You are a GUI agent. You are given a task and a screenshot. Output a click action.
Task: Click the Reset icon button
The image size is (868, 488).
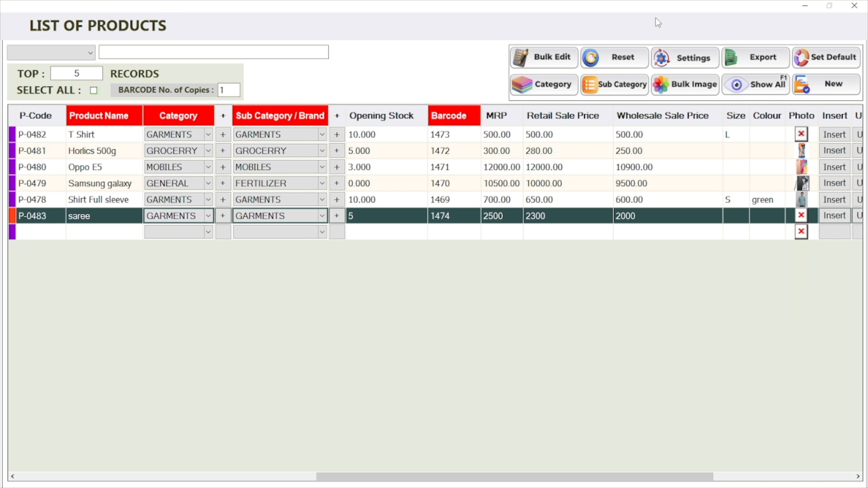point(614,57)
